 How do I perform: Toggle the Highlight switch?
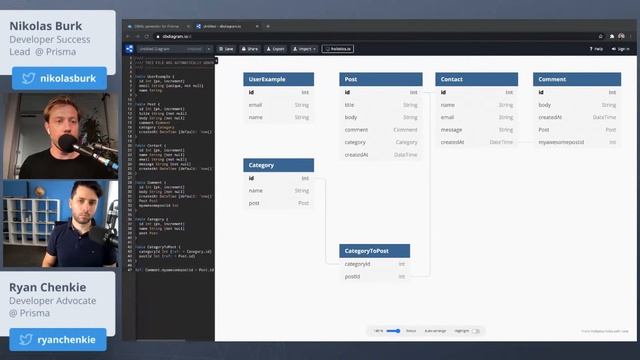point(476,331)
